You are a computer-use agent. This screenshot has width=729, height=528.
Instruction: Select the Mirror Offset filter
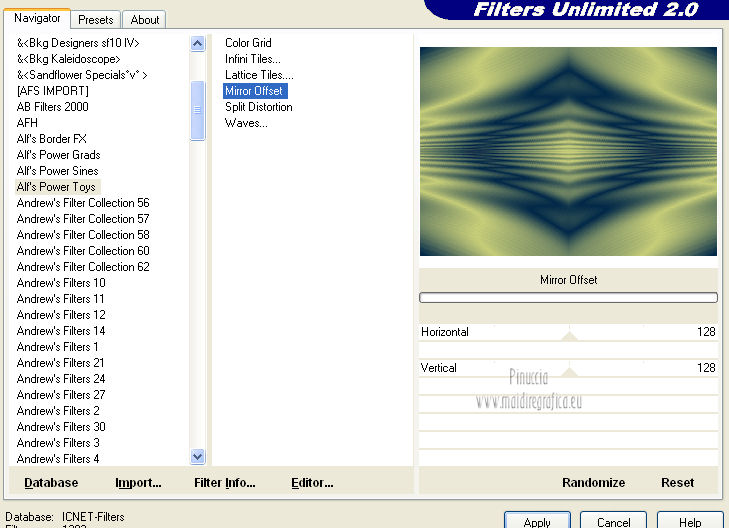255,91
